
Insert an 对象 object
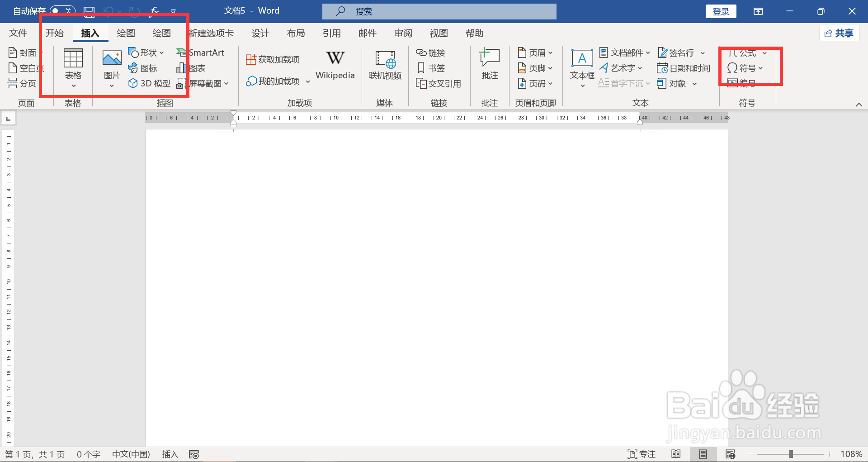[676, 84]
